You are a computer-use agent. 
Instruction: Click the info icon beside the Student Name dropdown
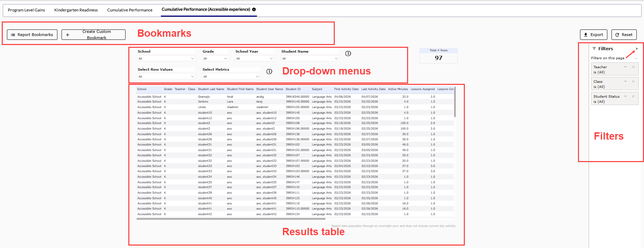click(348, 53)
